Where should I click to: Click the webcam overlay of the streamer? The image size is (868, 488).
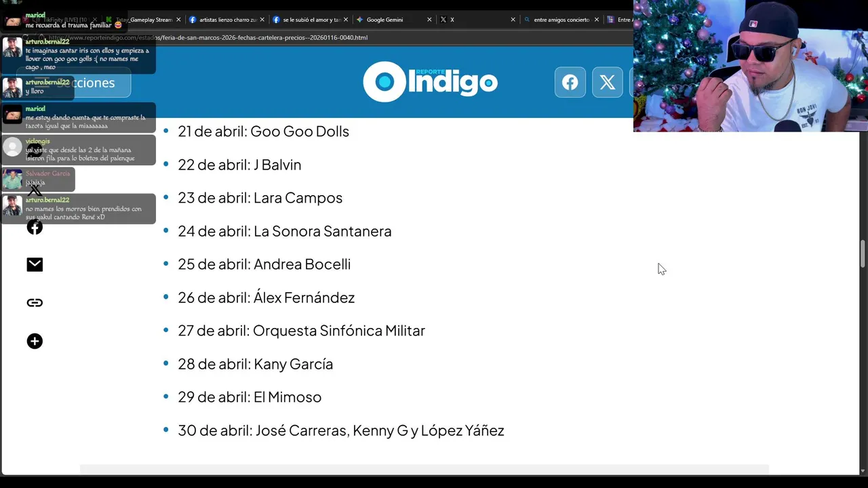[751, 66]
